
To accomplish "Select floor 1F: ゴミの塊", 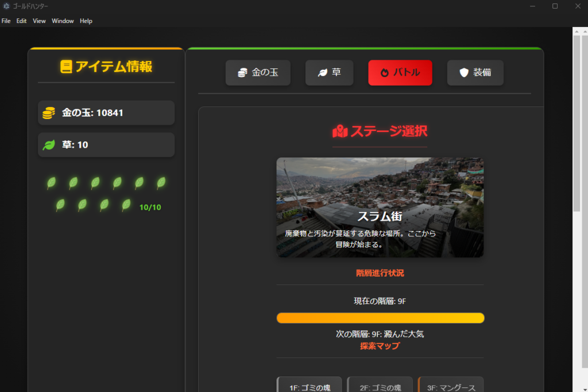I will [310, 385].
